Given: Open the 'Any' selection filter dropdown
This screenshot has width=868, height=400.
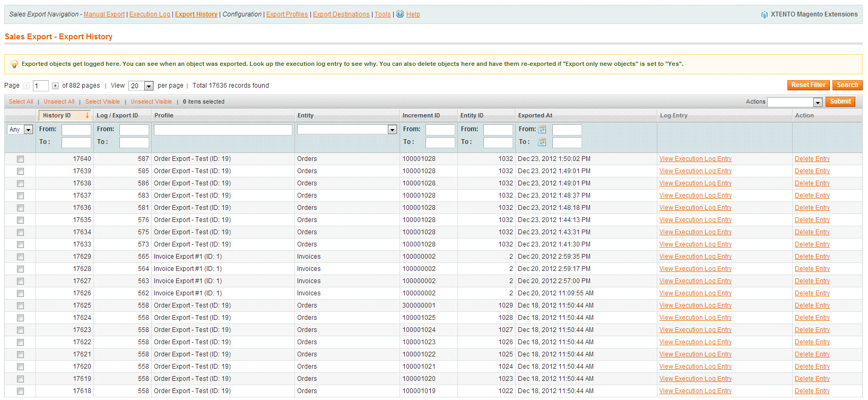Looking at the screenshot, I should tap(20, 130).
